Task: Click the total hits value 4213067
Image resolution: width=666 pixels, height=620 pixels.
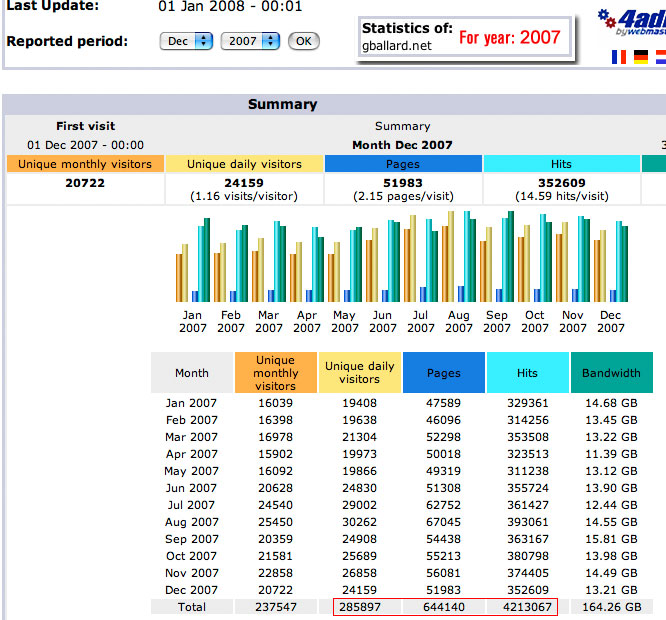Action: click(528, 607)
